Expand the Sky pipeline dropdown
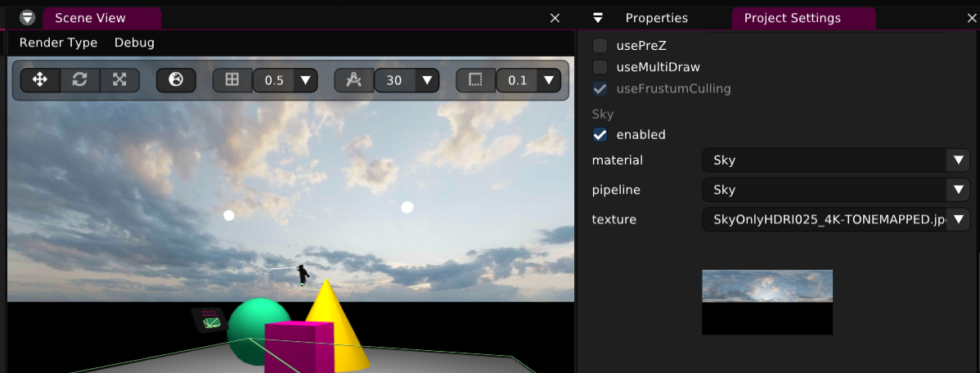980x373 pixels. 835,190
